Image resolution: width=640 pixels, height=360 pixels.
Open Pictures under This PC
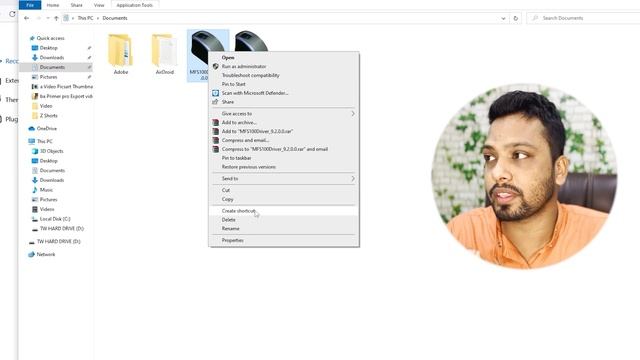click(x=48, y=200)
